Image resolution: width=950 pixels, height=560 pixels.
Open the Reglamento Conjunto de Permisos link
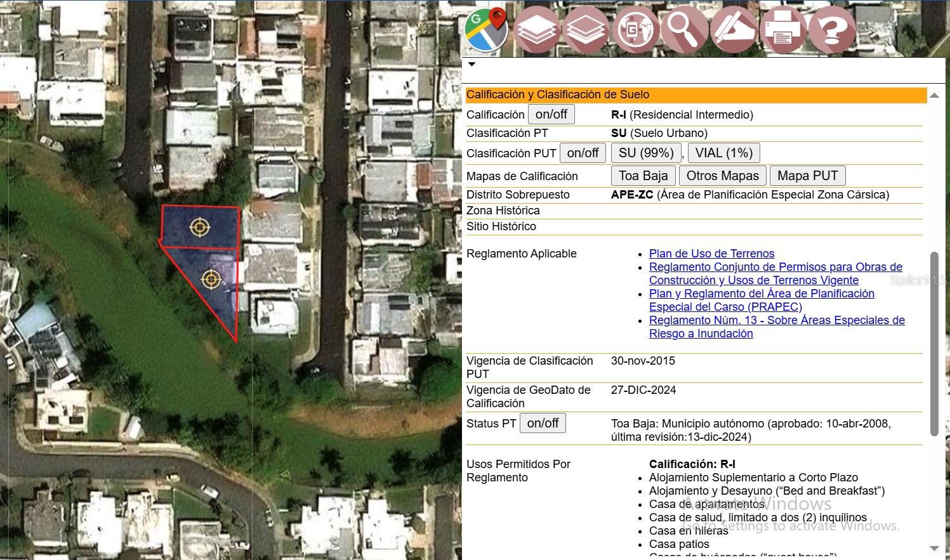(775, 274)
